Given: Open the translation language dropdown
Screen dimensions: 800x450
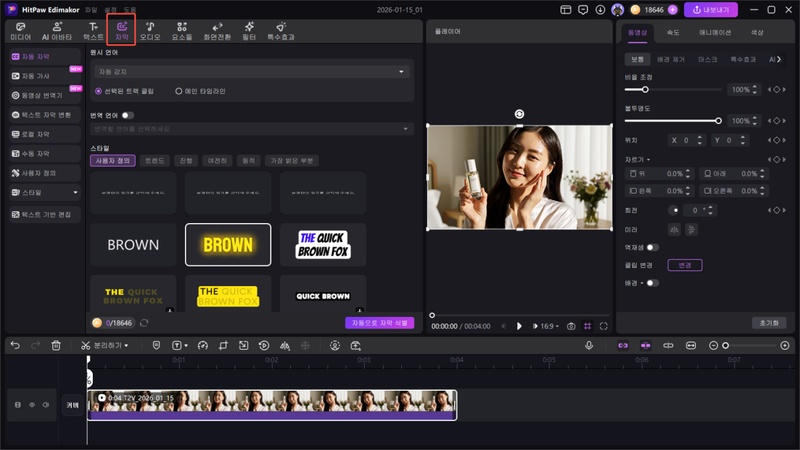Looking at the screenshot, I should click(252, 129).
